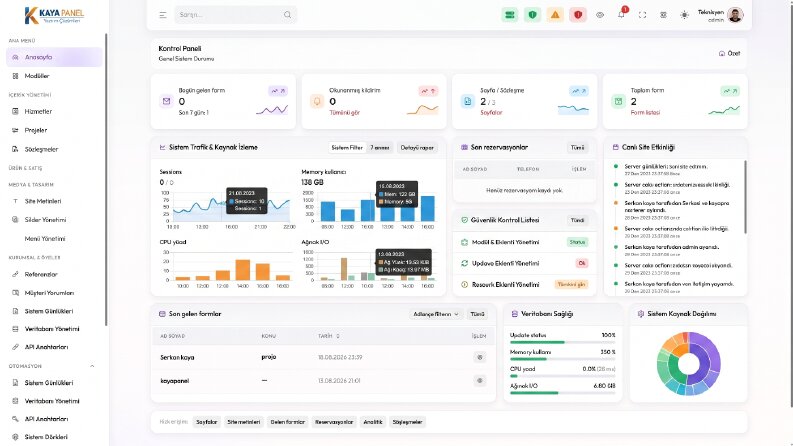
Task: Click the form icon on Toplam form card
Action: [618, 101]
